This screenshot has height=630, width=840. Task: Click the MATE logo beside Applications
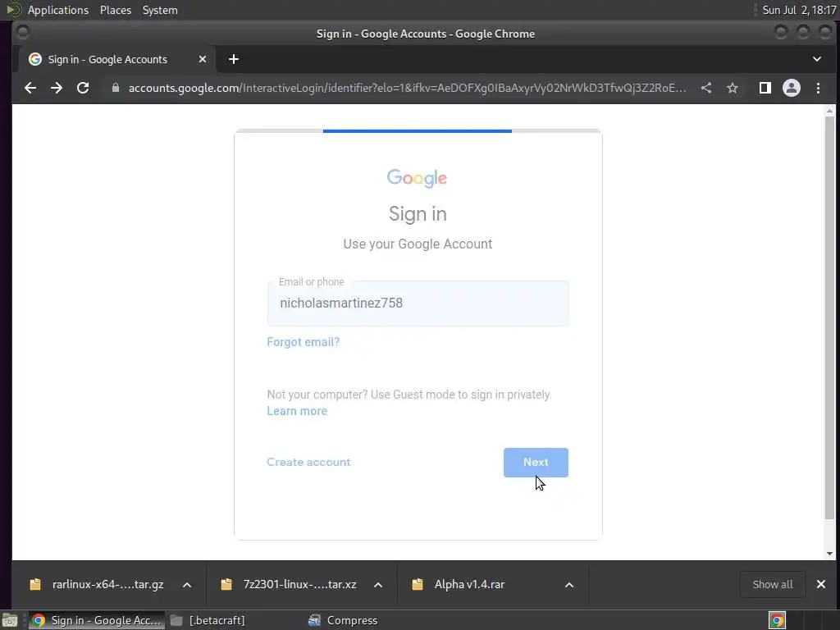(13, 10)
